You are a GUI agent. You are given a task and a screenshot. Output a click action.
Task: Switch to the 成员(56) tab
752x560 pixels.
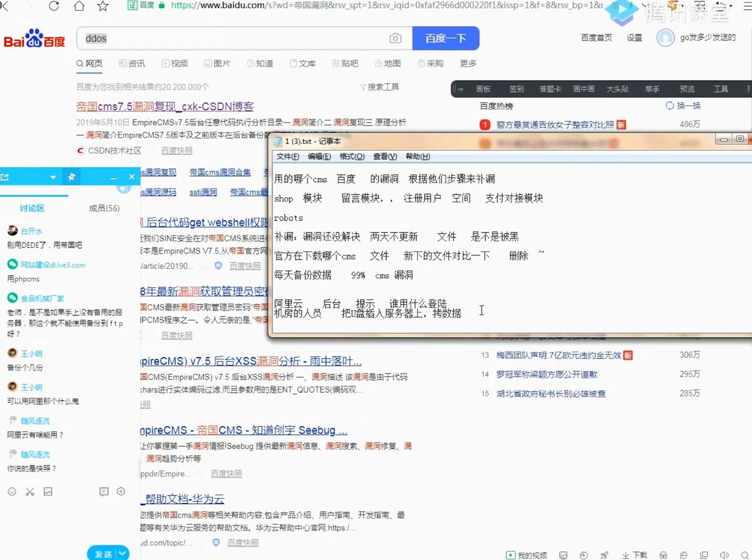click(x=104, y=208)
